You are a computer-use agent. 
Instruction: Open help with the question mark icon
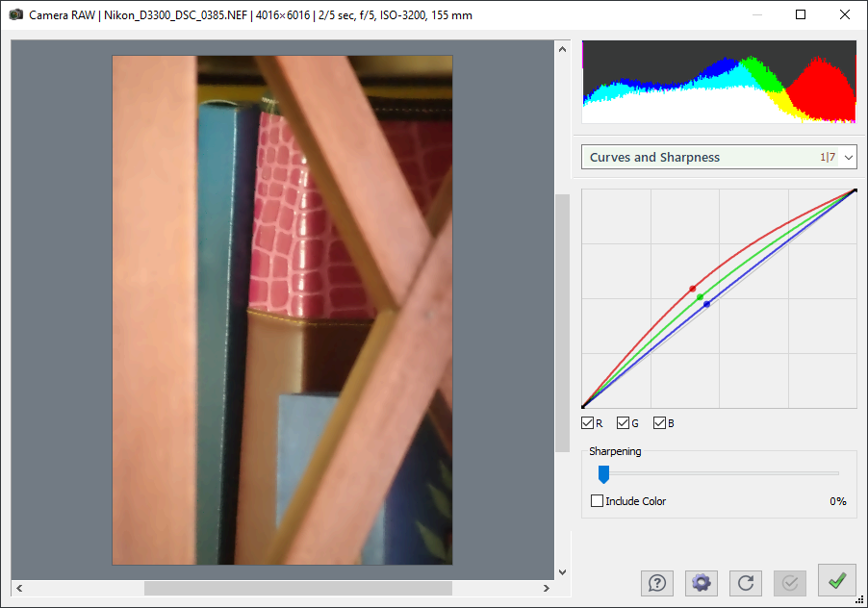pos(657,582)
